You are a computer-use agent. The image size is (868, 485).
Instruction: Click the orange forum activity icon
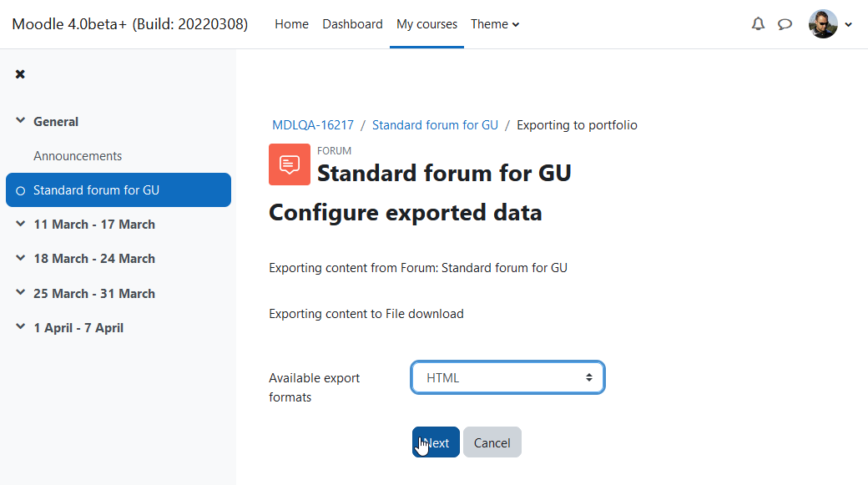(x=290, y=164)
